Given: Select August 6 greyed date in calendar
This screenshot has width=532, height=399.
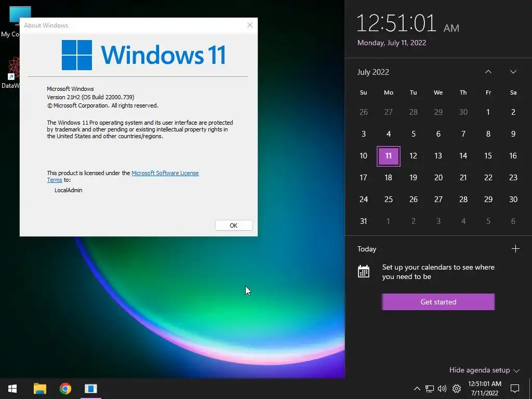Looking at the screenshot, I should 513,221.
